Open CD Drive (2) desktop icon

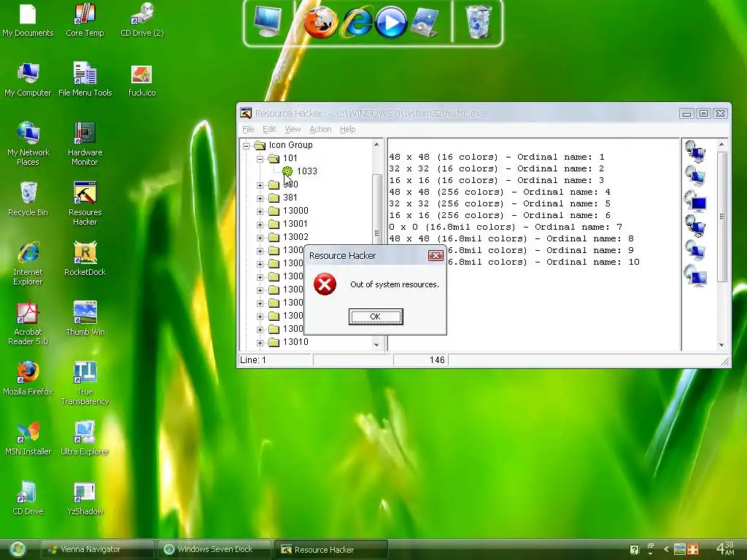click(x=142, y=20)
